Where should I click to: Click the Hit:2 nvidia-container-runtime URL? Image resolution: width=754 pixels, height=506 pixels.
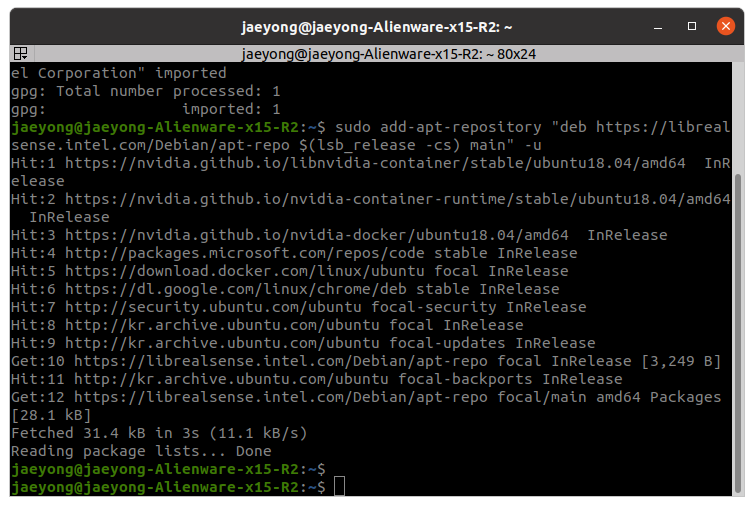coord(398,199)
